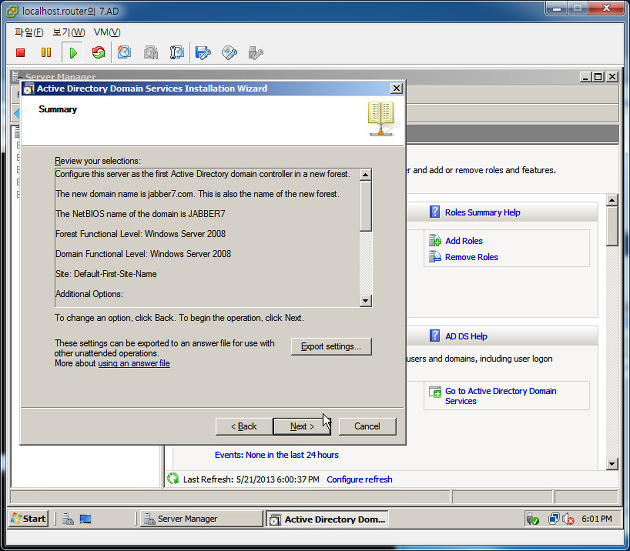Reset the VM with the red-green cycle icon

tap(98, 53)
